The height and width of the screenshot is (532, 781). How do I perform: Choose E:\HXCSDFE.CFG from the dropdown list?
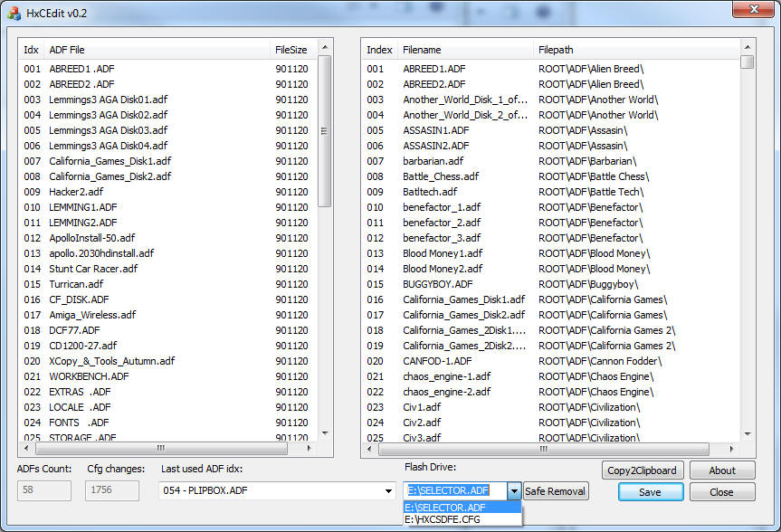point(462,519)
